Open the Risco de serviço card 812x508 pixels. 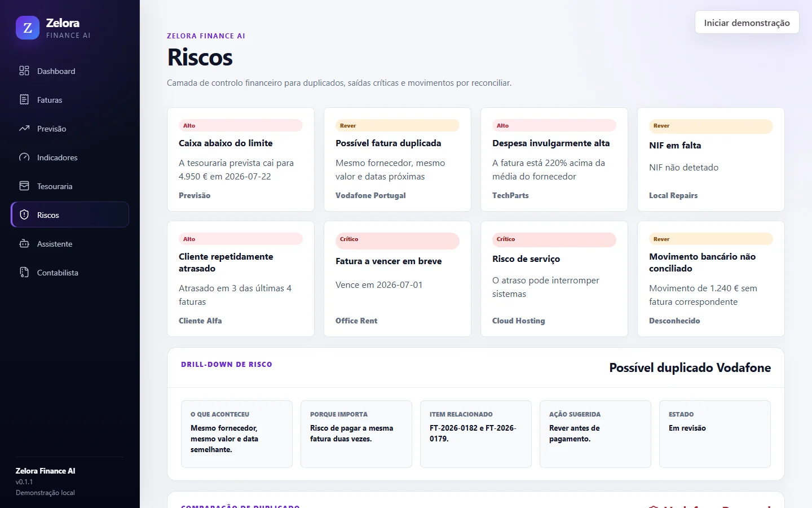[554, 279]
